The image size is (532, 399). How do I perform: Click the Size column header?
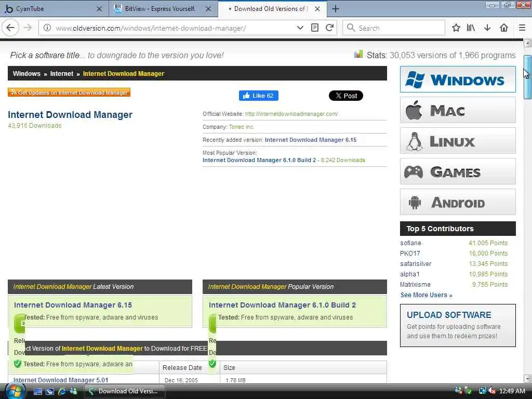[229, 367]
